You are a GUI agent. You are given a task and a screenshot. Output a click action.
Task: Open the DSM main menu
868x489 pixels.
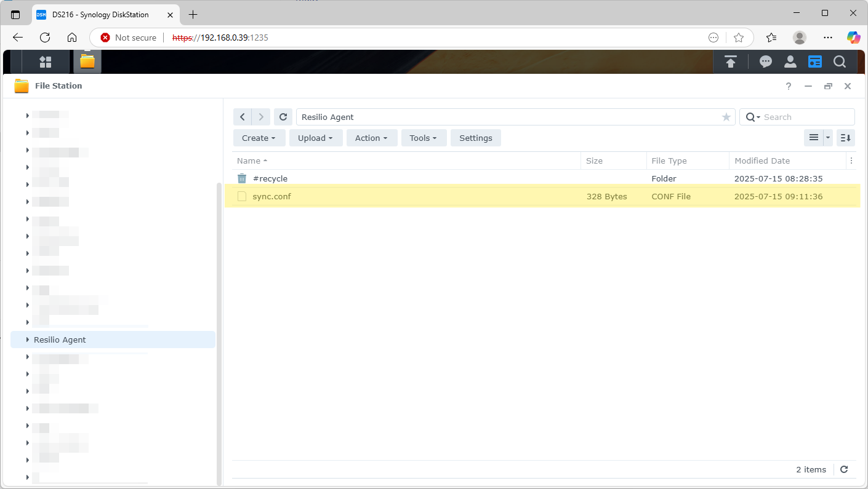pos(45,62)
